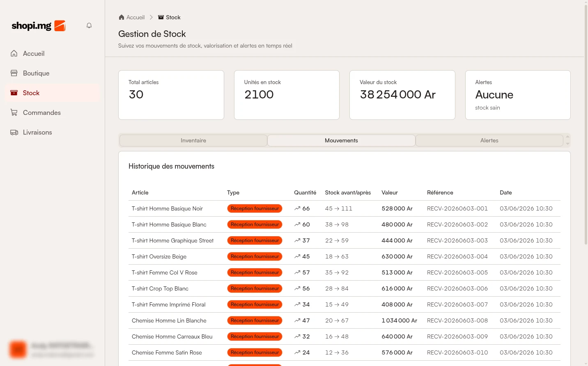Switch to the Inventaire tab
The width and height of the screenshot is (588, 366).
tap(193, 140)
